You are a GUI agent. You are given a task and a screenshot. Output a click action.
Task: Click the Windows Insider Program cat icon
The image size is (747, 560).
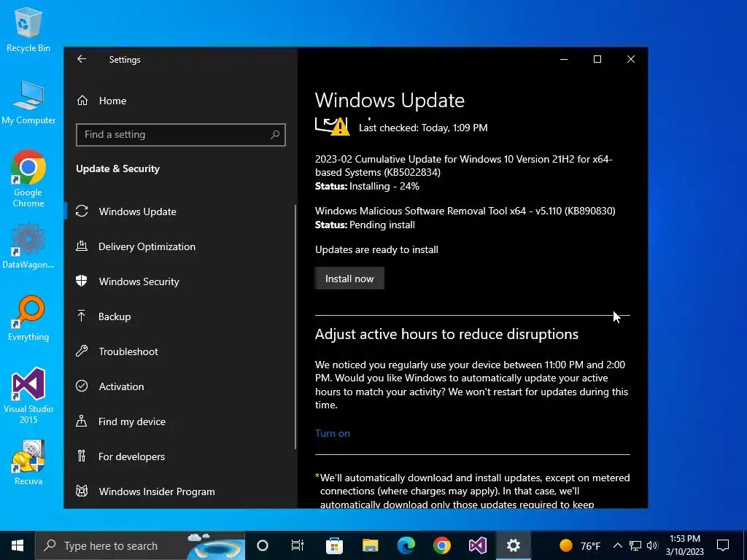pyautogui.click(x=82, y=491)
